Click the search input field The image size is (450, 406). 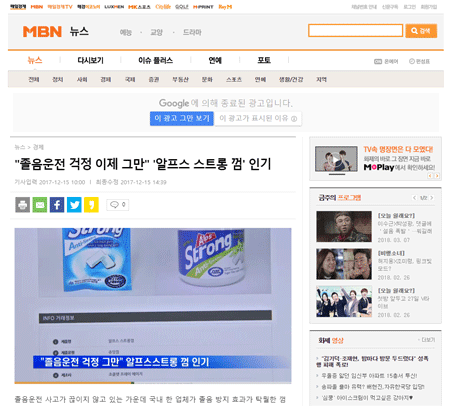355,31
